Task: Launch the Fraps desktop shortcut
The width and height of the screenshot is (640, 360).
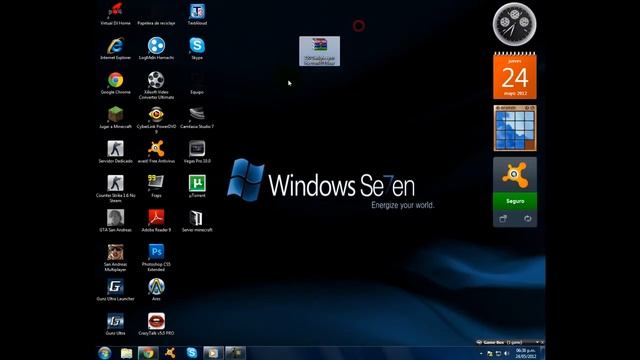Action: click(156, 186)
